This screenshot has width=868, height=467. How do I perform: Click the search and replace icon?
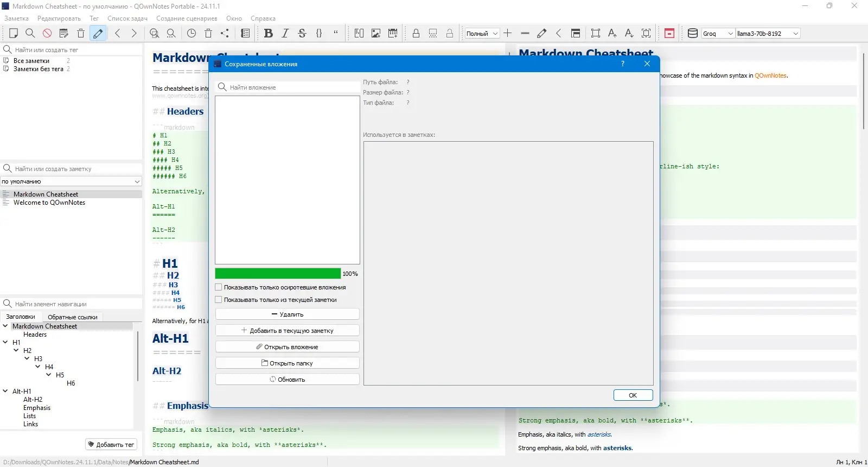[171, 33]
